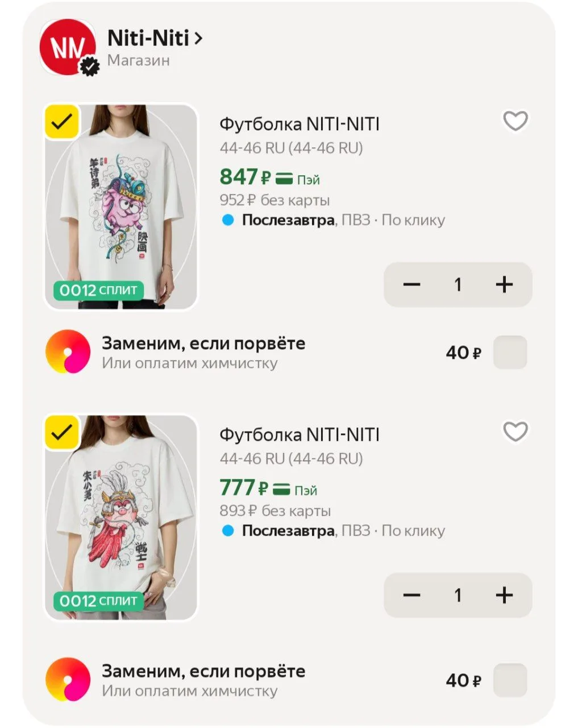The image size is (578, 728).
Task: Enable 40 ₽ protection for the first T-shirt
Action: click(x=510, y=353)
